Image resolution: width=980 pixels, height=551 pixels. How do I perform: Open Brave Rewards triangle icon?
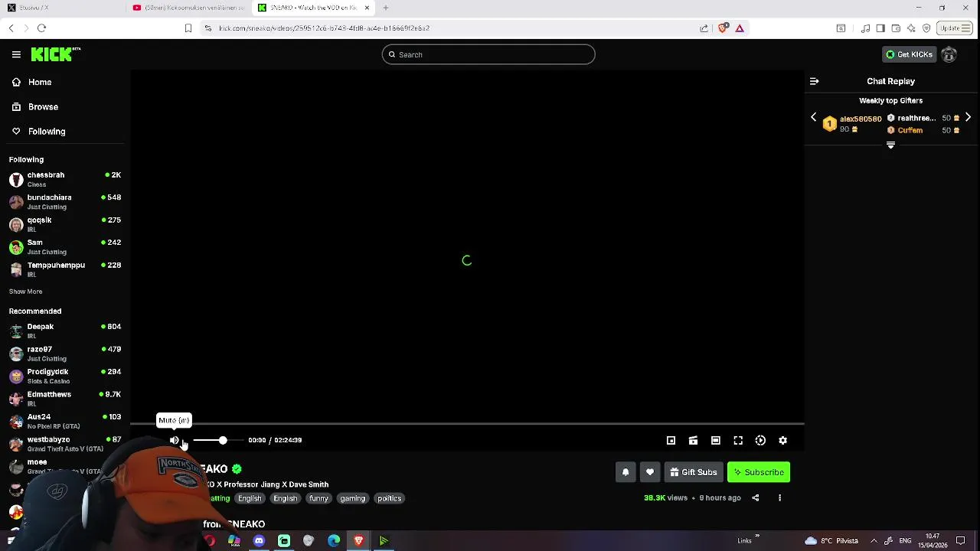(x=740, y=28)
